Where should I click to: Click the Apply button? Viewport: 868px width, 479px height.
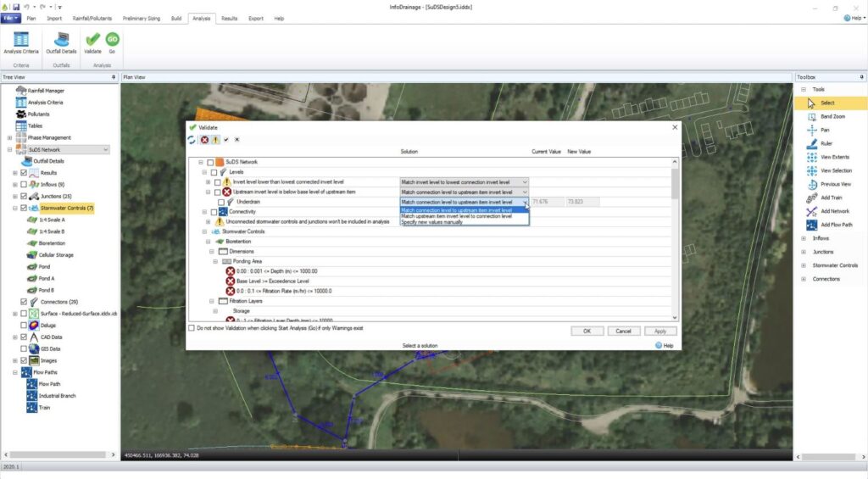659,331
